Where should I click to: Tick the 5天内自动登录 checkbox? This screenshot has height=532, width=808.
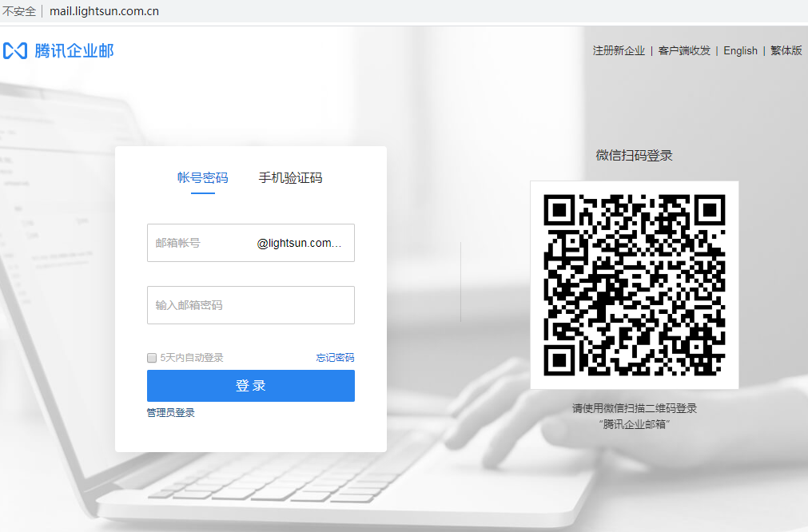coord(152,358)
